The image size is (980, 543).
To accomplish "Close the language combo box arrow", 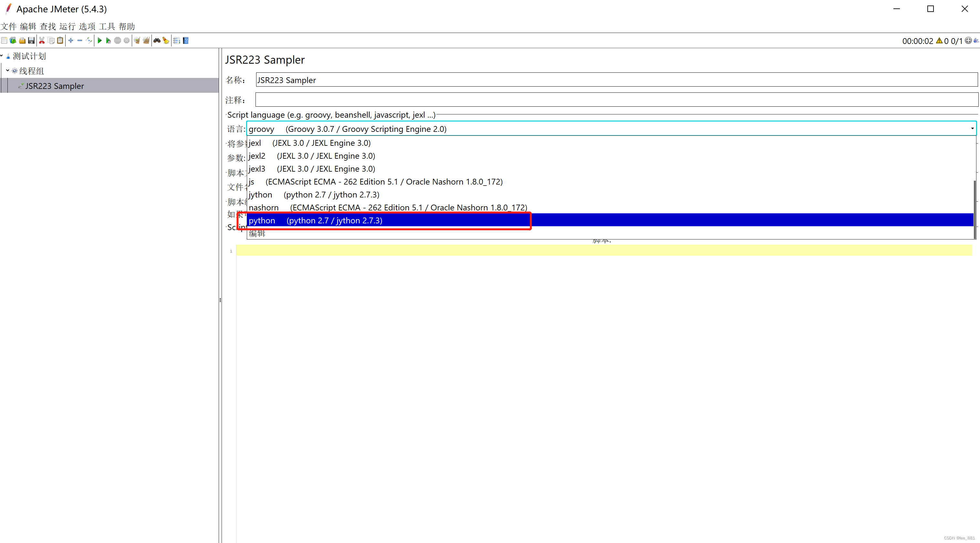I will pyautogui.click(x=972, y=129).
